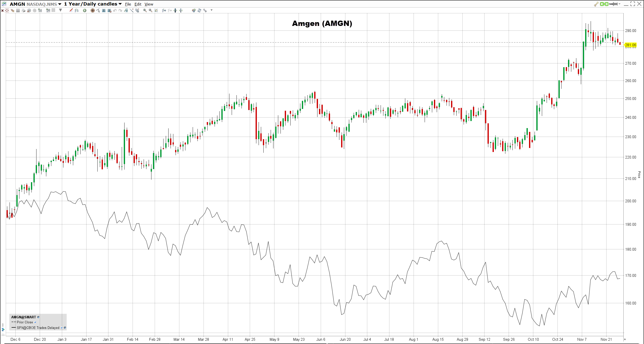Screen dimensions: 644x344
Task: Click the SPX@CBOE Trades Delayed legend text
Action: [38, 328]
